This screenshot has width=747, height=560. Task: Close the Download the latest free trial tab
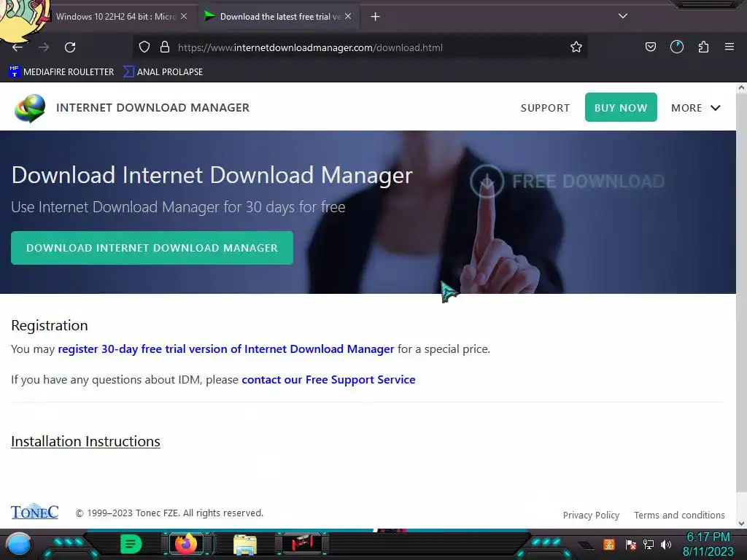(348, 16)
